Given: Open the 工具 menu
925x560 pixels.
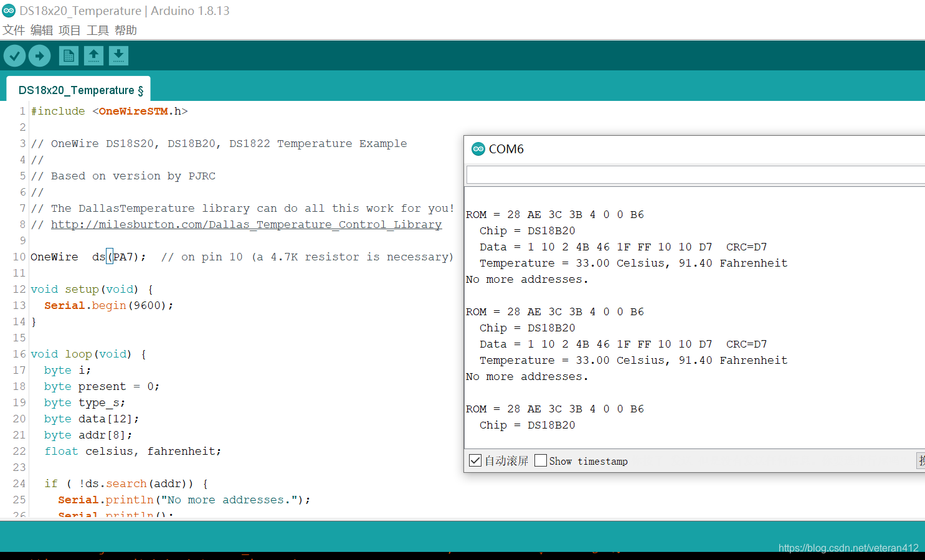Looking at the screenshot, I should pos(97,29).
